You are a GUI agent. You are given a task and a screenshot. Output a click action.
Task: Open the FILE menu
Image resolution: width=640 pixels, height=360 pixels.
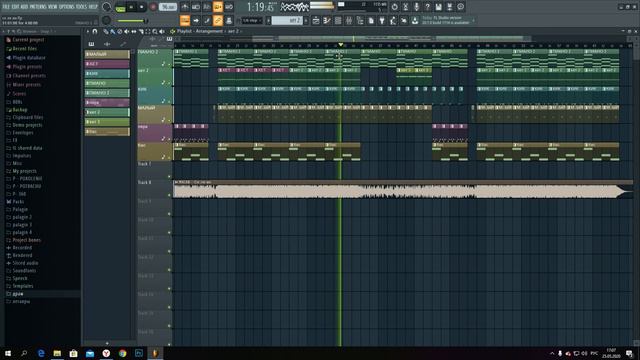click(x=6, y=7)
